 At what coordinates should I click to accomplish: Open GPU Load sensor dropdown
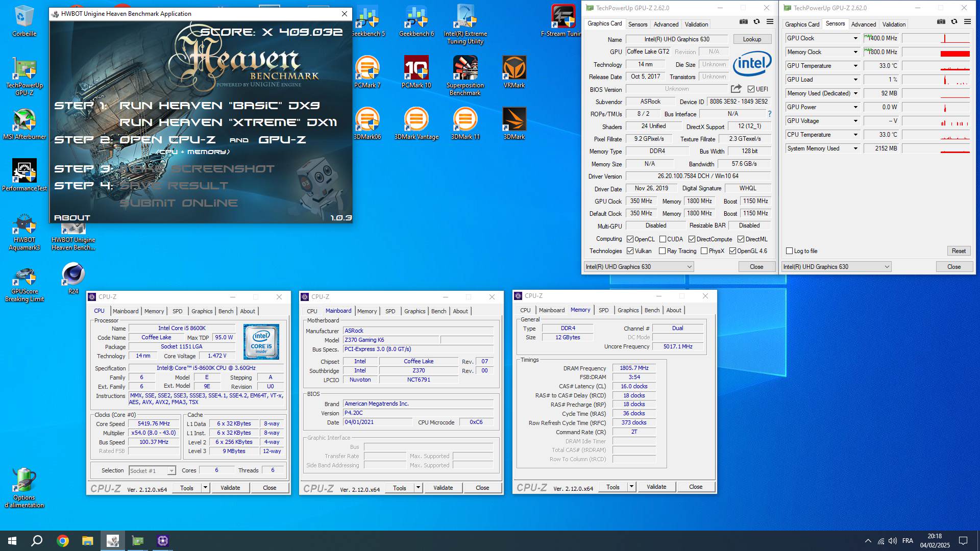click(x=855, y=80)
